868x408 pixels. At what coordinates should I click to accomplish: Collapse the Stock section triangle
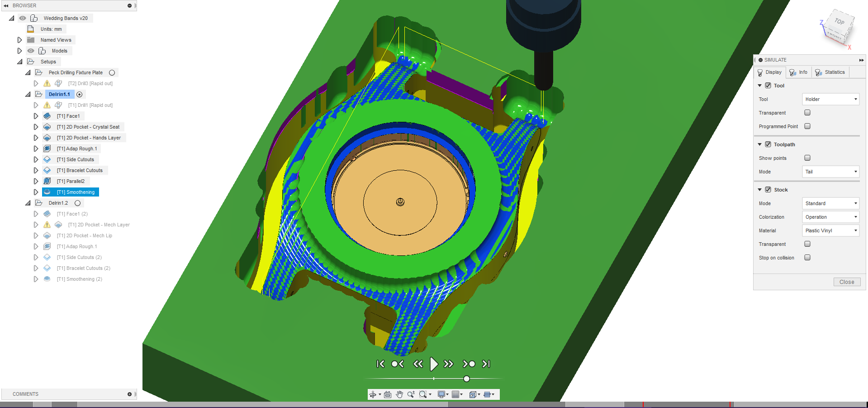click(760, 189)
